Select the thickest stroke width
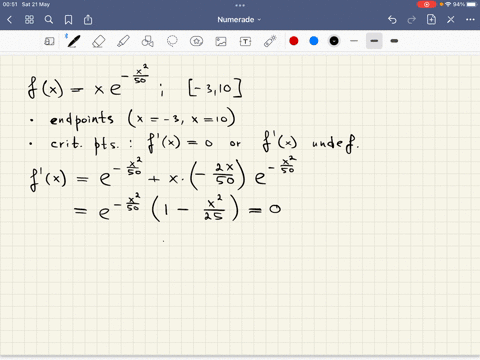 (x=394, y=41)
